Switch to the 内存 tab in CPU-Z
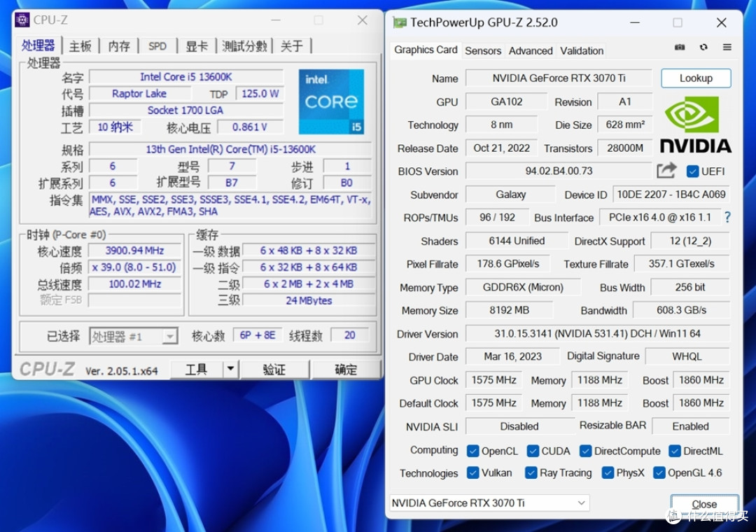The width and height of the screenshot is (756, 532). click(x=119, y=46)
